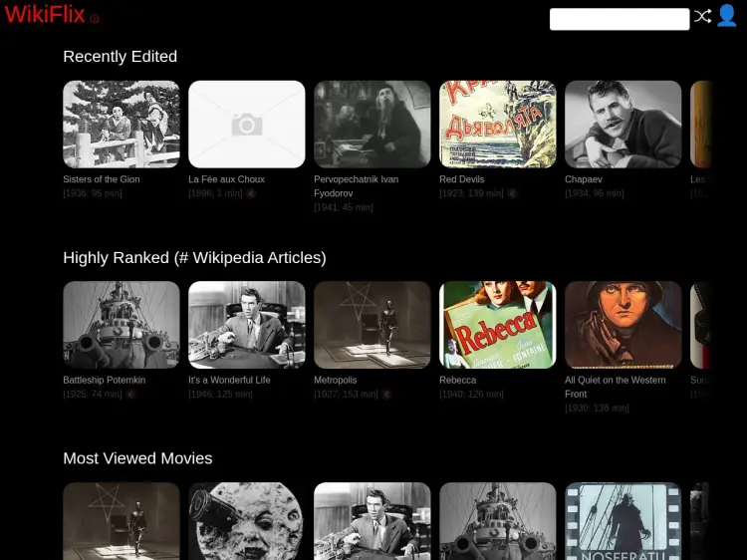This screenshot has height=560, width=747.
Task: Select the Highly Ranked (# Wikipedia Articles) heading
Action: coord(194,257)
